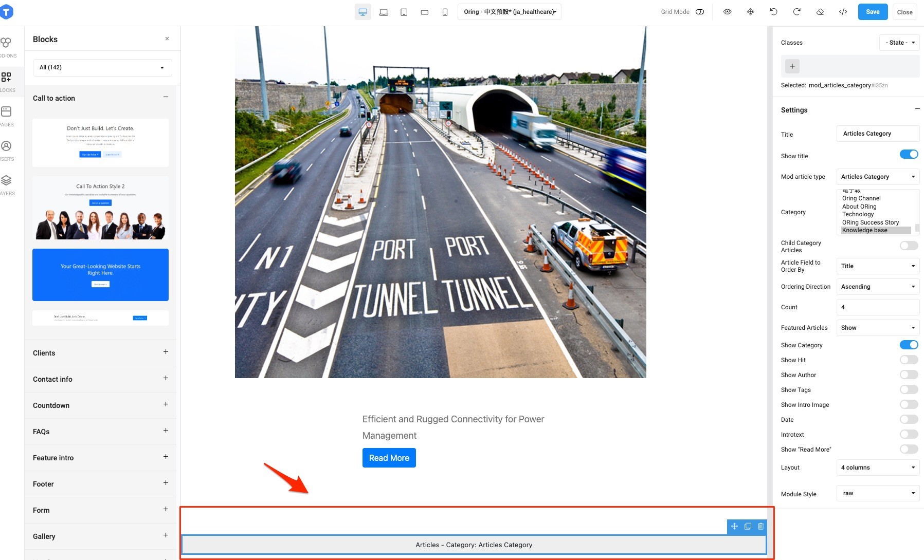Select Knowledge base in Category list
Viewport: 924px width, 560px height.
coord(876,230)
